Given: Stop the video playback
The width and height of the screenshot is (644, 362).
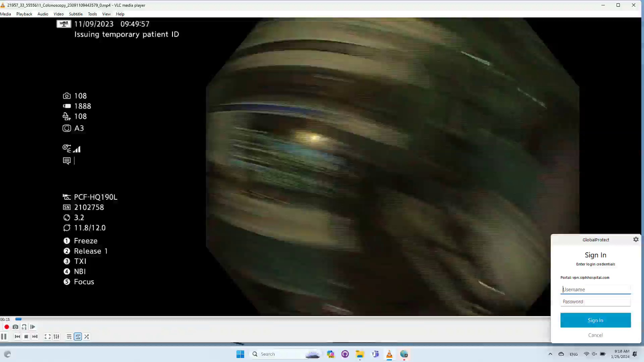Looking at the screenshot, I should coord(26,337).
